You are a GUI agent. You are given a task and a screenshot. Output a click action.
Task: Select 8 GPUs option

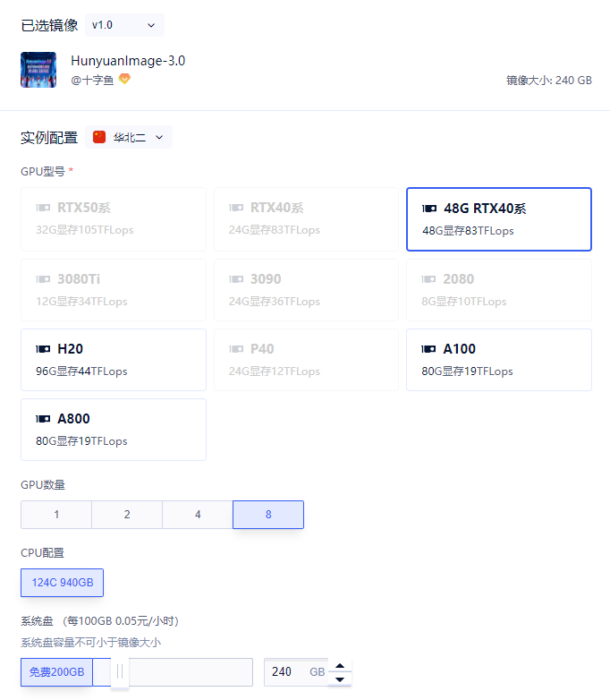pyautogui.click(x=268, y=515)
